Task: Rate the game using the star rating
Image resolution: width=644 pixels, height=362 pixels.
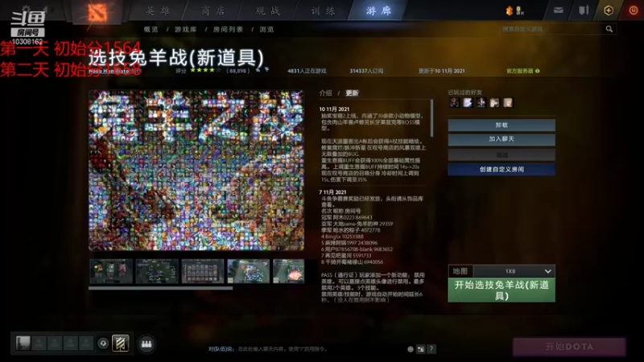Action: tap(205, 70)
